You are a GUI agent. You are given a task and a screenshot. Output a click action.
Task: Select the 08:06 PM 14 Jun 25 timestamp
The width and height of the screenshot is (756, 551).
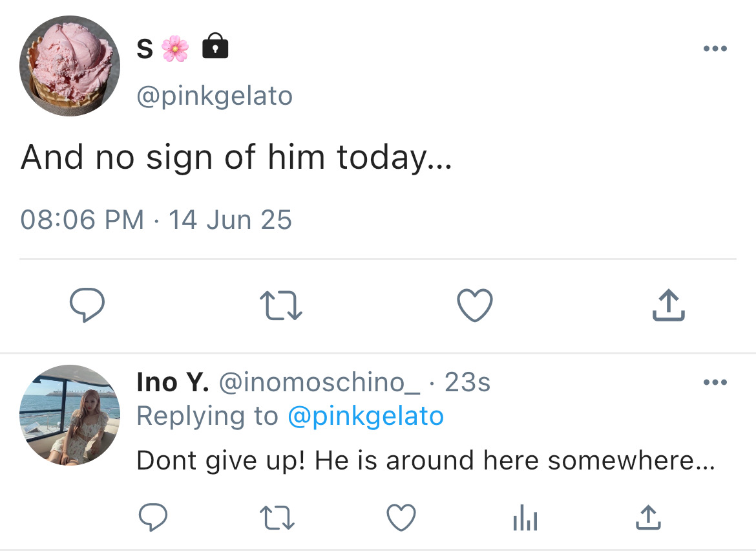(x=156, y=220)
